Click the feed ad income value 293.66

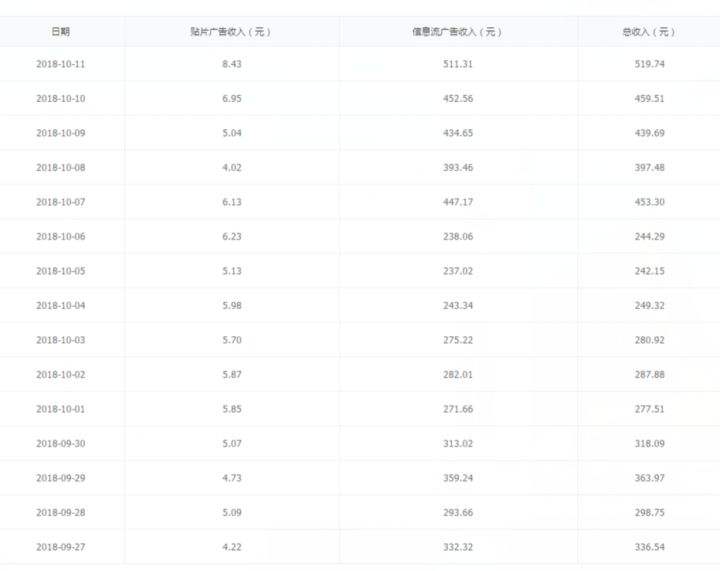(458, 512)
